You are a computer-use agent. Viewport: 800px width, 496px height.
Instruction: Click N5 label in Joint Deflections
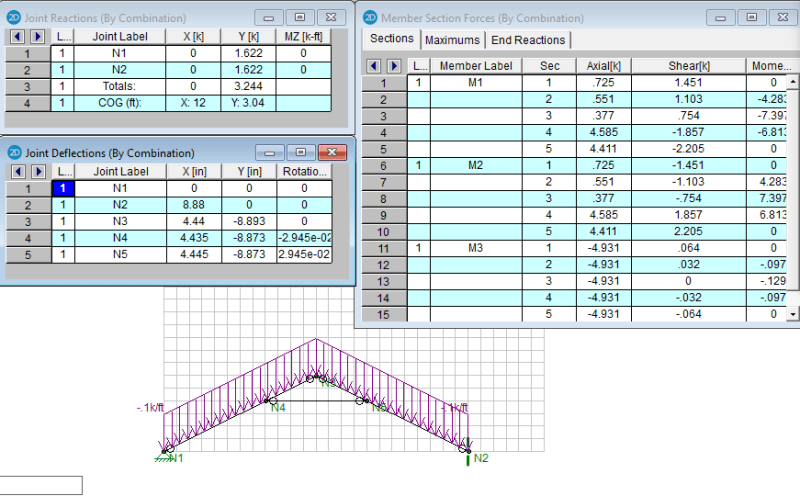coord(120,254)
